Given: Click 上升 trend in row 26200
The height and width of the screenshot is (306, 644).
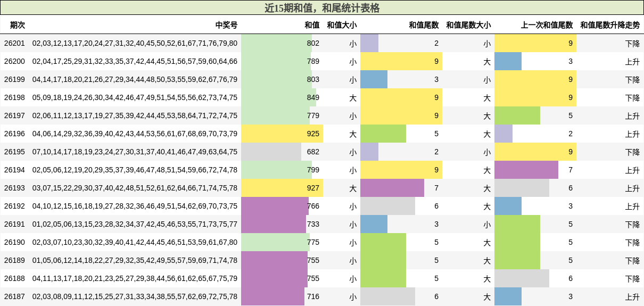Looking at the screenshot, I should (632, 61).
